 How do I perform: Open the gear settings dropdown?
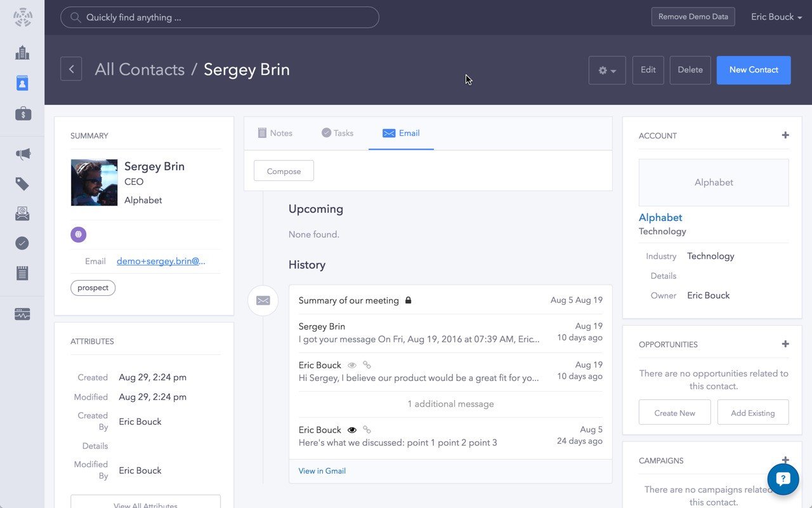coord(607,70)
